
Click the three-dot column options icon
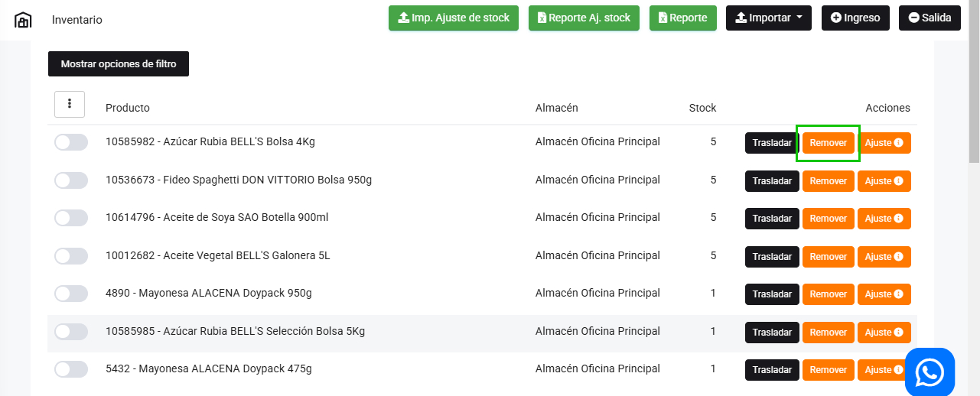(x=70, y=104)
